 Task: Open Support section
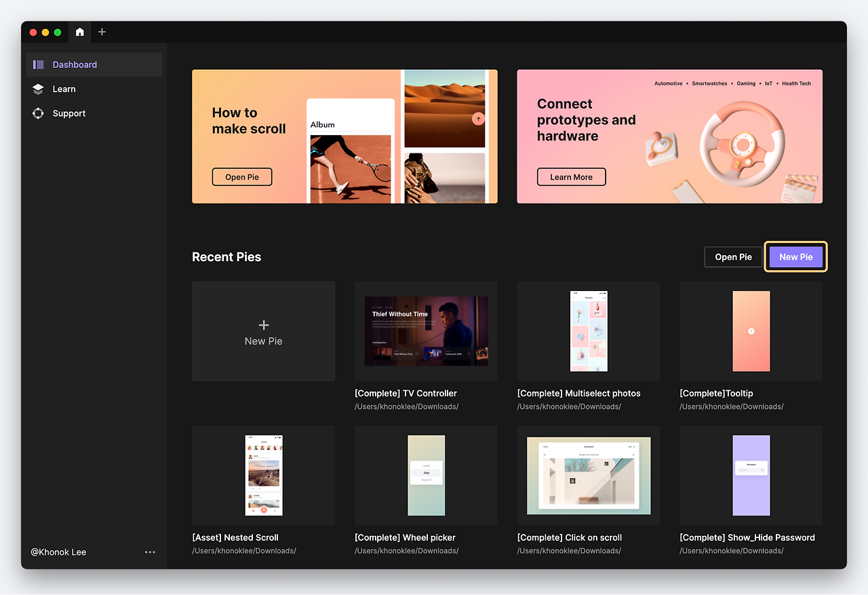point(94,113)
